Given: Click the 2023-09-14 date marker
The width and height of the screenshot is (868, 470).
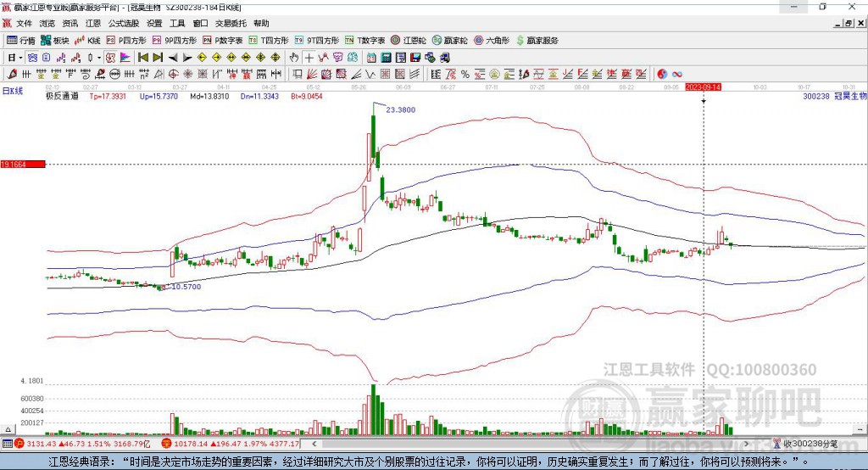Looking at the screenshot, I should pyautogui.click(x=703, y=87).
